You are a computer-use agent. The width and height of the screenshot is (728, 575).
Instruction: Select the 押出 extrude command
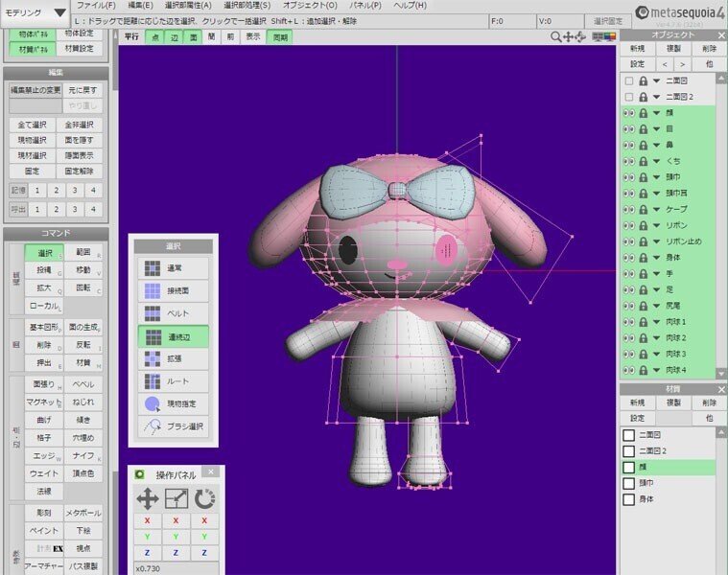[44, 362]
